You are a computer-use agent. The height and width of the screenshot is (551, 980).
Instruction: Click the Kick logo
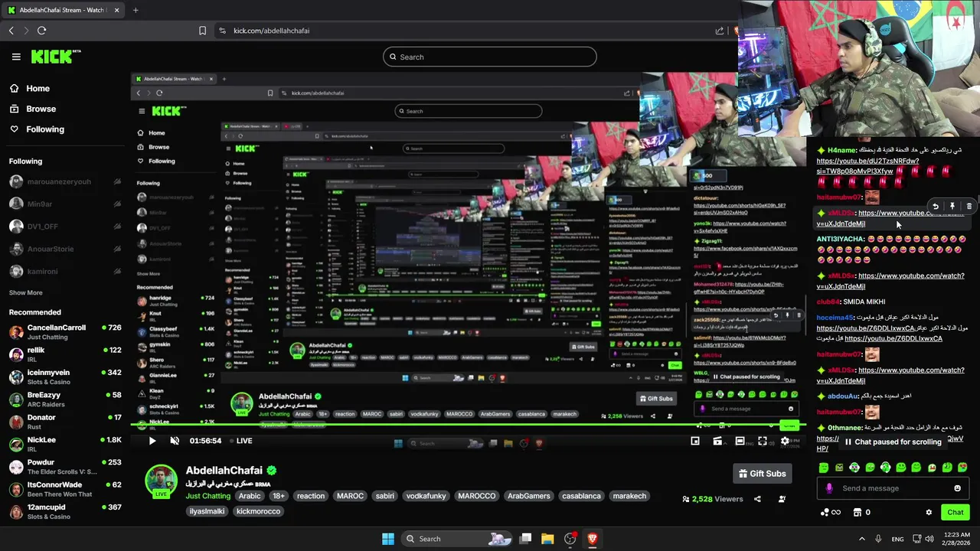[x=56, y=57]
